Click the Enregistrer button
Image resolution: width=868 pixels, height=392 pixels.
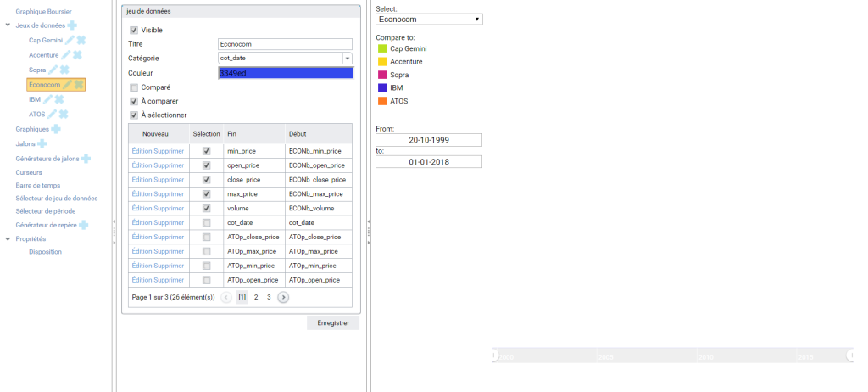point(333,322)
